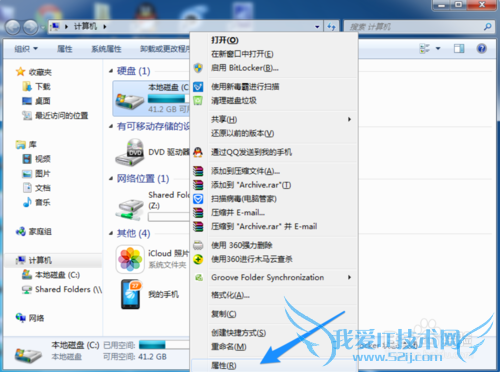Click the Back navigation arrow
This screenshot has width=500, height=372.
tap(13, 27)
